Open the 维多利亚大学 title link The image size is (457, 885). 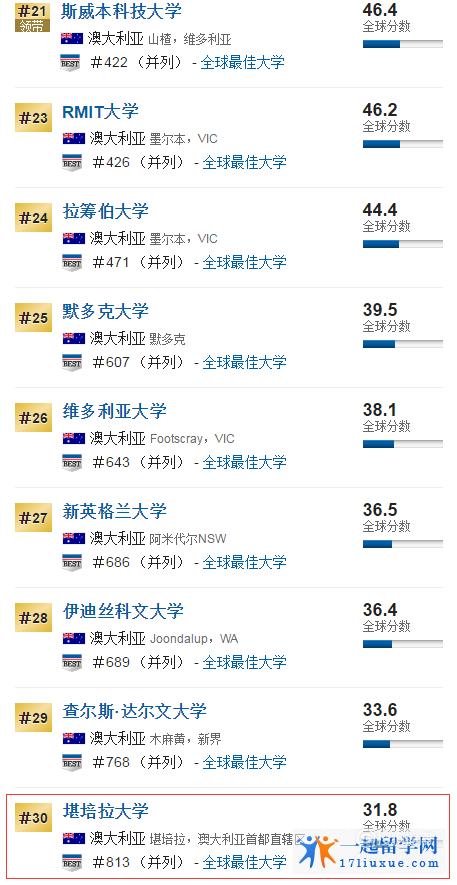[x=115, y=411]
